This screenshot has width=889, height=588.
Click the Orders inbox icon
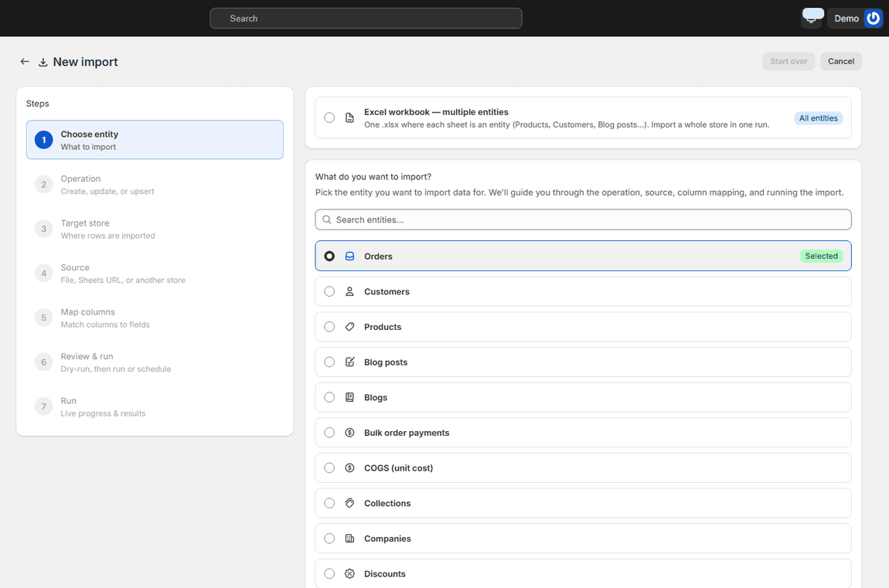350,256
